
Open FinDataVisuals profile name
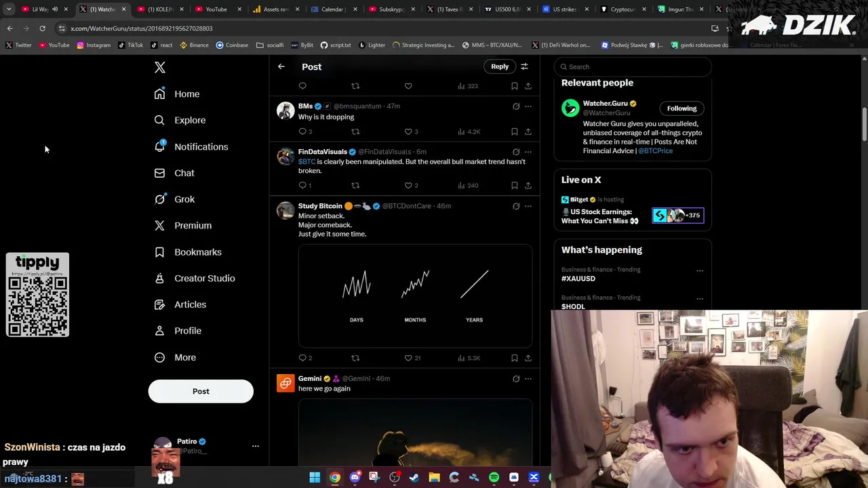tap(323, 152)
